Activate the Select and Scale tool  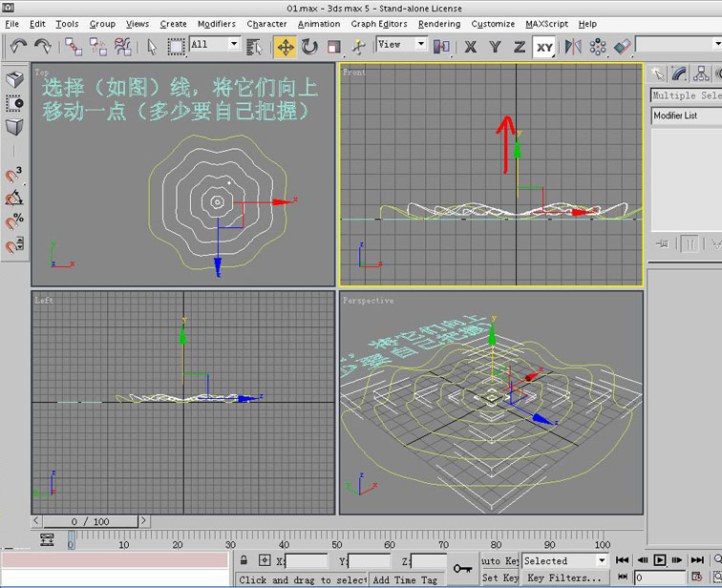(x=334, y=47)
